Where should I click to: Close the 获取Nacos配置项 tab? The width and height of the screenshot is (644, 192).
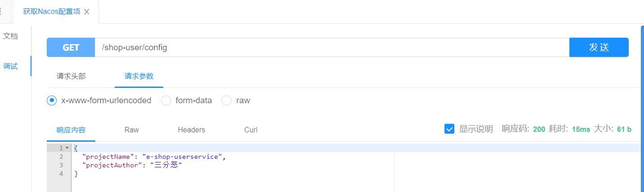tap(87, 12)
